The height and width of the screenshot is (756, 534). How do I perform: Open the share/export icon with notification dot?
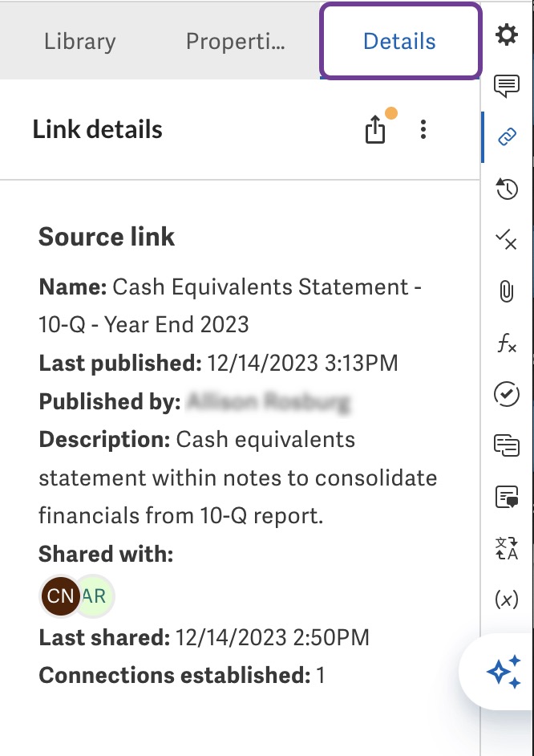tap(374, 128)
